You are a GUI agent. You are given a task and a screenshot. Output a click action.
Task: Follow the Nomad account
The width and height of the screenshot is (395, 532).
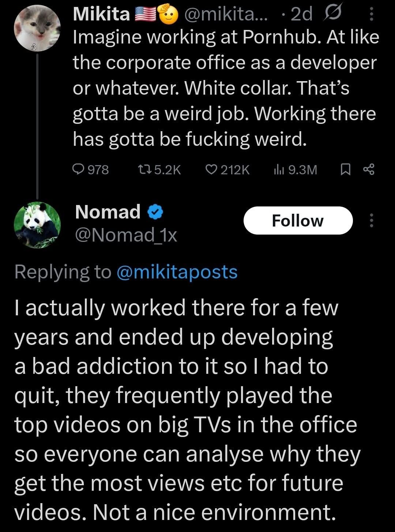[298, 220]
